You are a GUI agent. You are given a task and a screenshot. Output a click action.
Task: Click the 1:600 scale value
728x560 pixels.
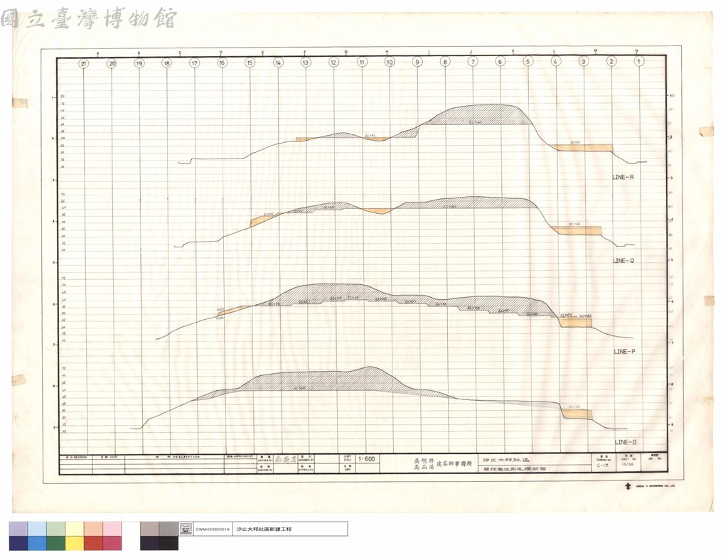coord(367,459)
